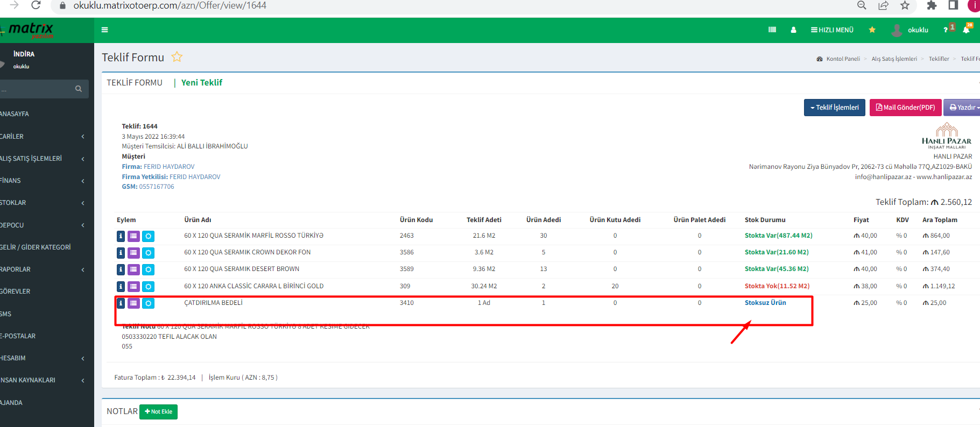Click purple list icon for CROWN DEKOR row
The image size is (980, 427).
click(x=133, y=253)
